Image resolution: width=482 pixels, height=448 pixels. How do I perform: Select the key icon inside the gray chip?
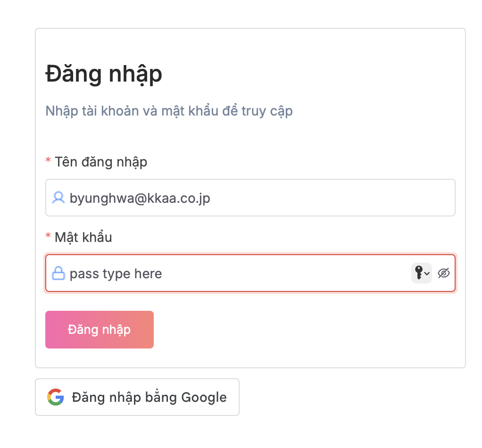(418, 273)
